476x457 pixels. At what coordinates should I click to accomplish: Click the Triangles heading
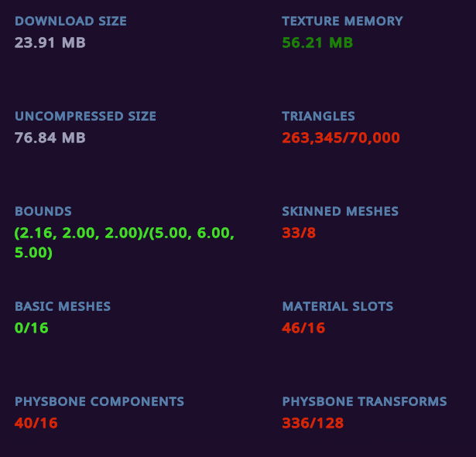[x=318, y=116]
